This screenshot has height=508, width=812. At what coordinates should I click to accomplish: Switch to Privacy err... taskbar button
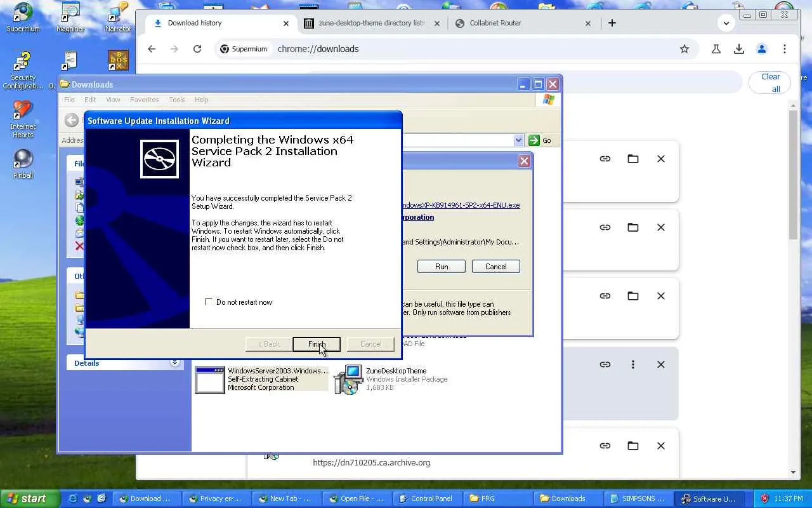click(x=216, y=498)
